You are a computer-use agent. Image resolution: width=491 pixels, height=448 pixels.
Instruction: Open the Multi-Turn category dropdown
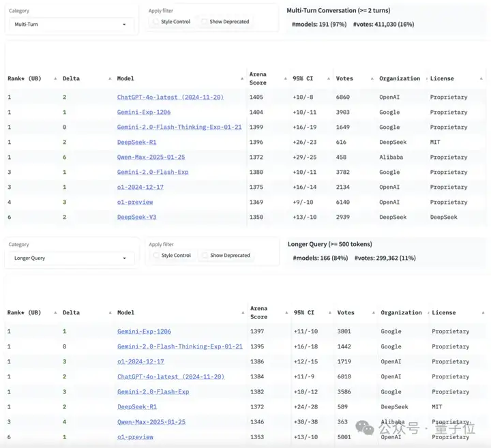click(71, 25)
